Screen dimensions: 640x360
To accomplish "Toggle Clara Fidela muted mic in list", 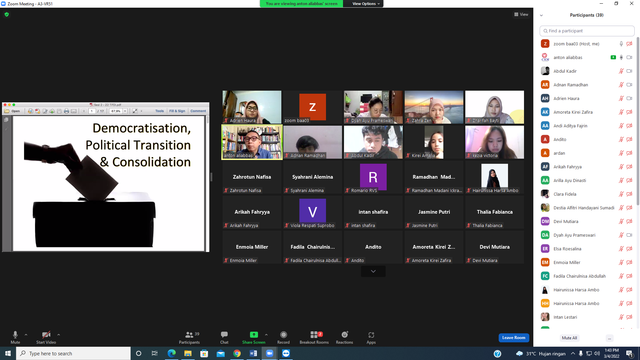I will coord(621,194).
